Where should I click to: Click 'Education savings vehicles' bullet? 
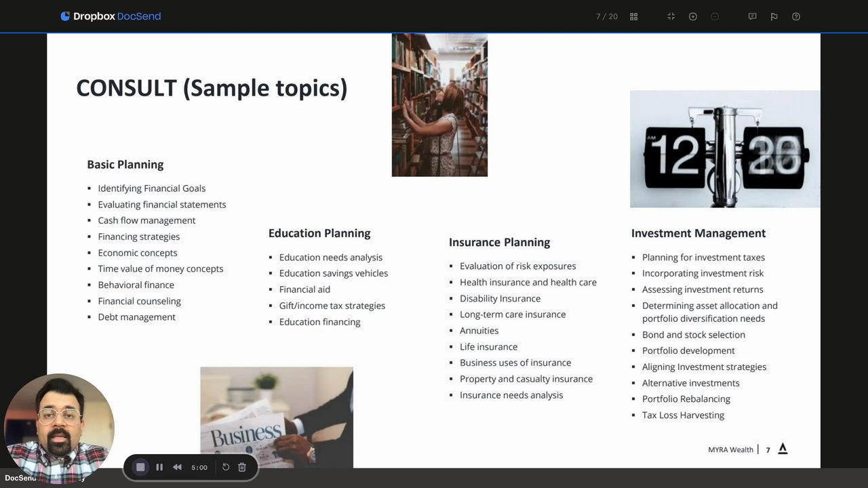tap(334, 273)
